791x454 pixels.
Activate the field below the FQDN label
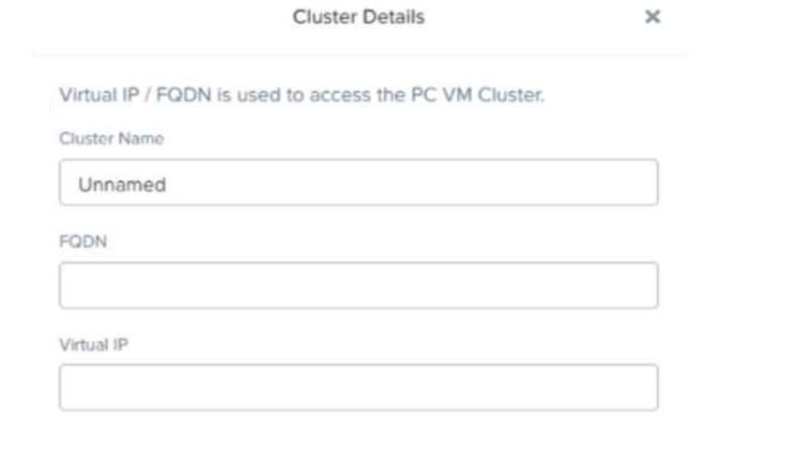click(x=358, y=285)
